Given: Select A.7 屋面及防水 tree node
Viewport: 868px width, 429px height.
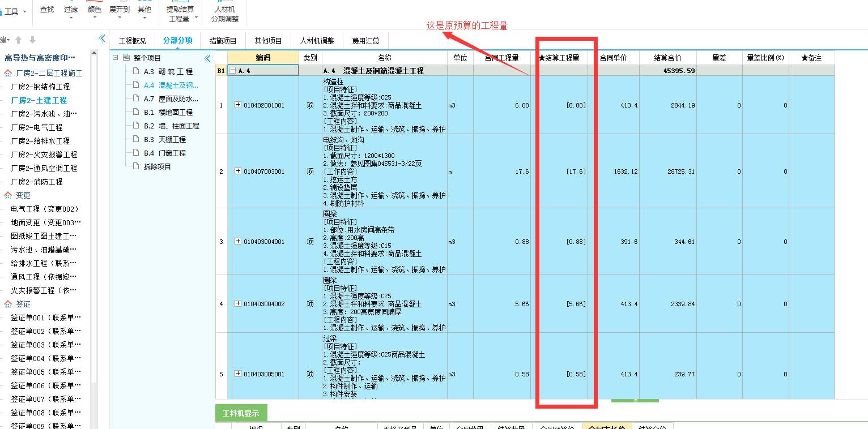Looking at the screenshot, I should (171, 99).
